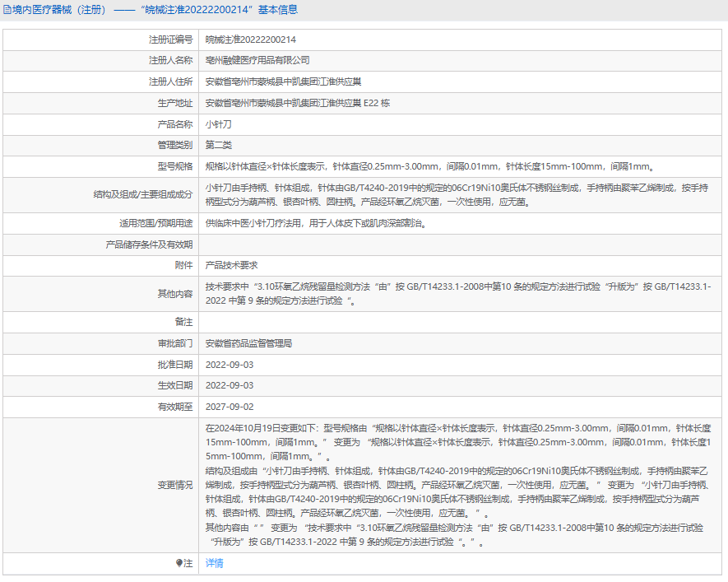Select the 型号规格 row label
This screenshot has height=582, width=728.
coord(175,166)
